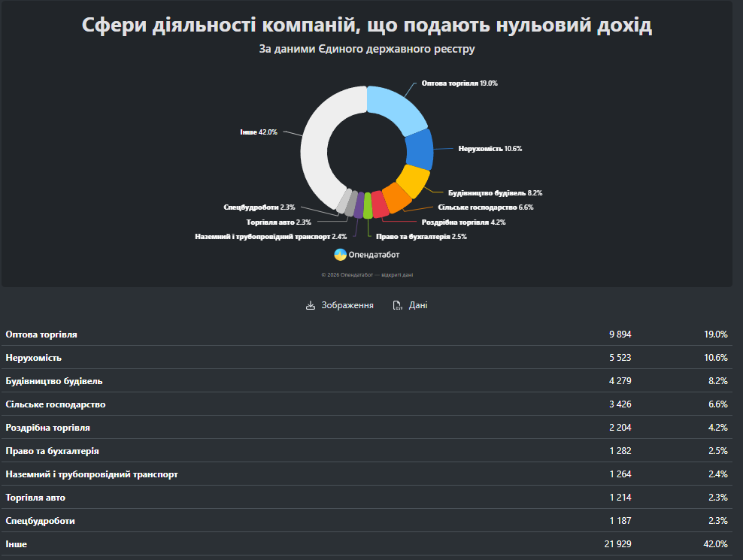
Task: Select table row name Право та бухгалтерія
Action: (52, 450)
